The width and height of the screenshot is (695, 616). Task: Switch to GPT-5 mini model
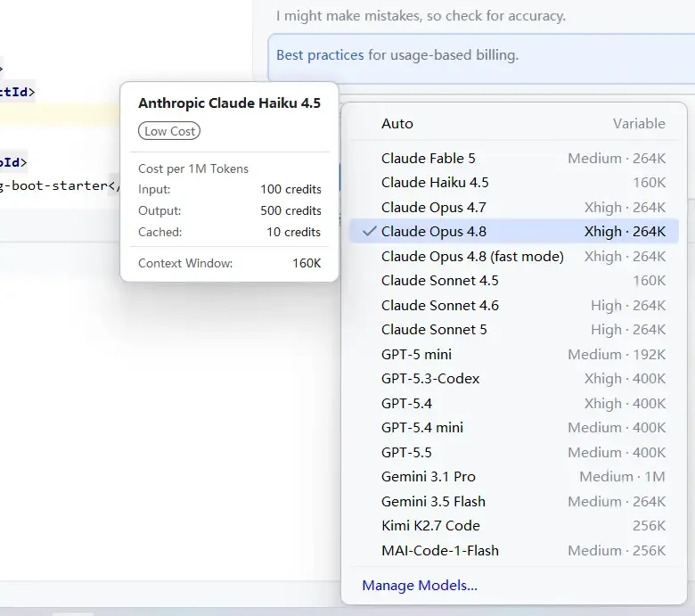click(x=514, y=354)
